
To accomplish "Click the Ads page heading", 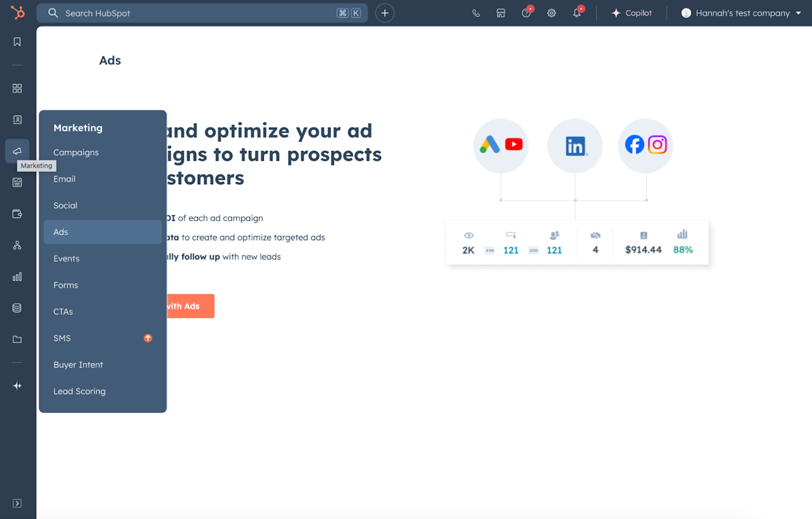I will point(110,60).
